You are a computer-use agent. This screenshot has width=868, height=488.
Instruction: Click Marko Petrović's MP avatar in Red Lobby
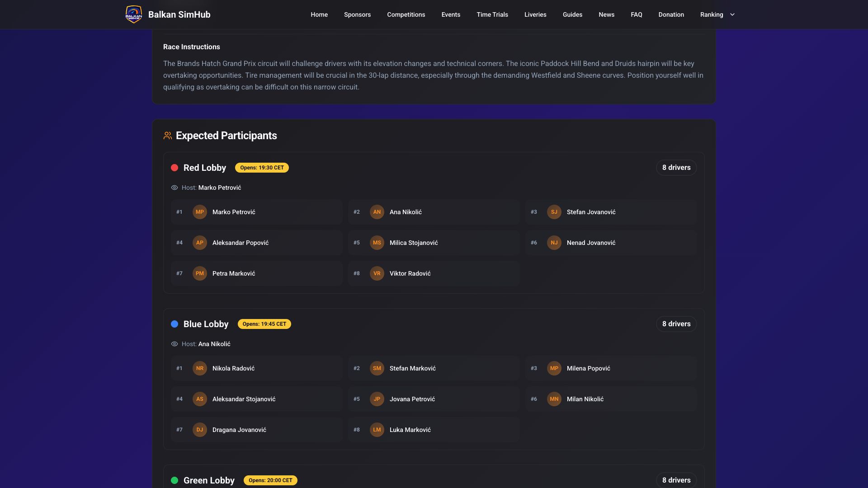pyautogui.click(x=199, y=212)
